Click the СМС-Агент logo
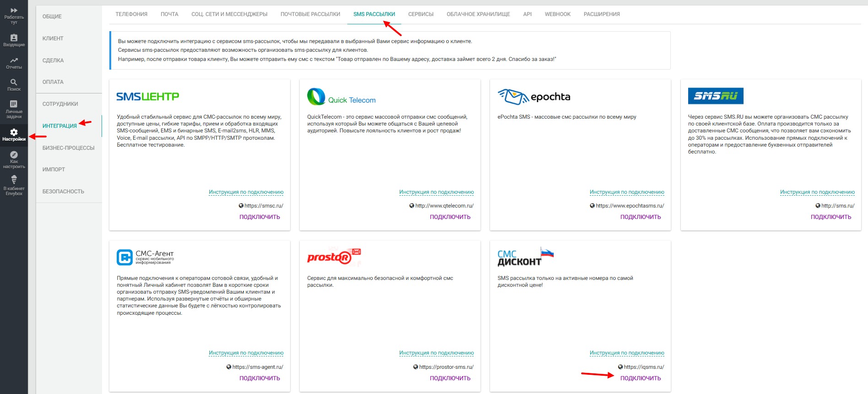The height and width of the screenshot is (394, 868). (x=146, y=257)
